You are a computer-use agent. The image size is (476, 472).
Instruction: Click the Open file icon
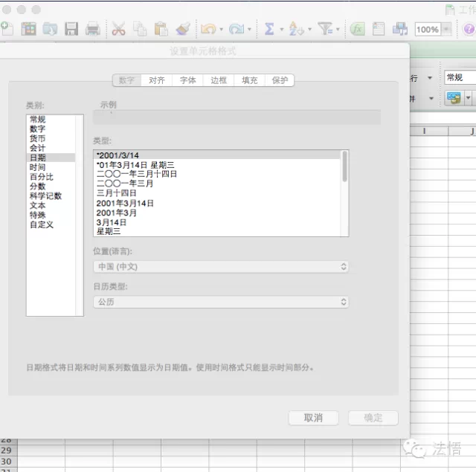tap(50, 29)
